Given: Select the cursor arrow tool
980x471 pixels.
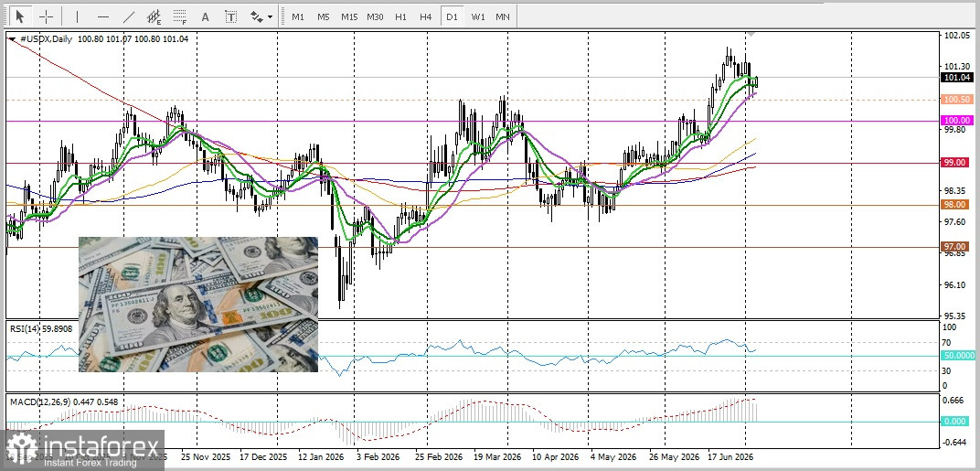Looking at the screenshot, I should pos(21,16).
